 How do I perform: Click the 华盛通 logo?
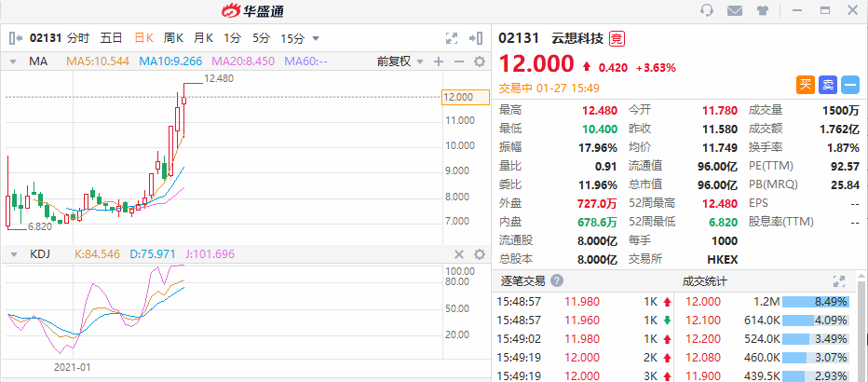(252, 10)
